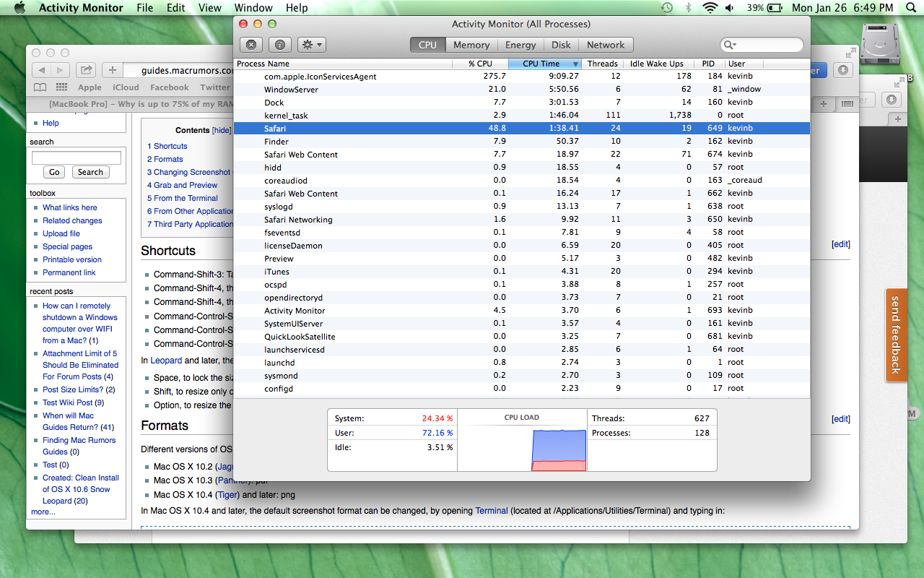924x578 pixels.
Task: Select the syslogd process row
Action: pos(522,206)
